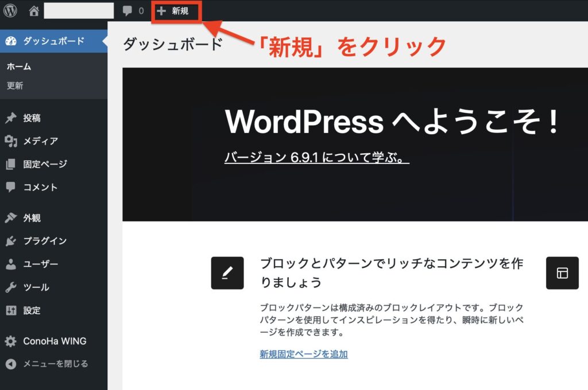Click the 新規固定ページを追加 link
The image size is (588, 390).
click(303, 354)
